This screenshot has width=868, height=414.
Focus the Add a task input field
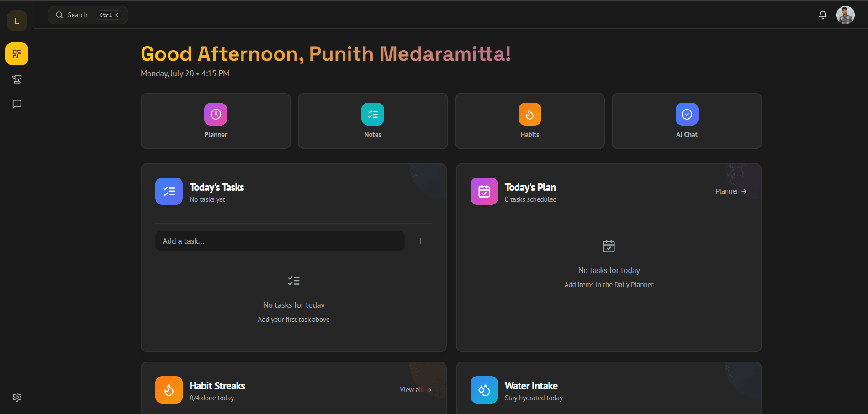click(x=280, y=241)
